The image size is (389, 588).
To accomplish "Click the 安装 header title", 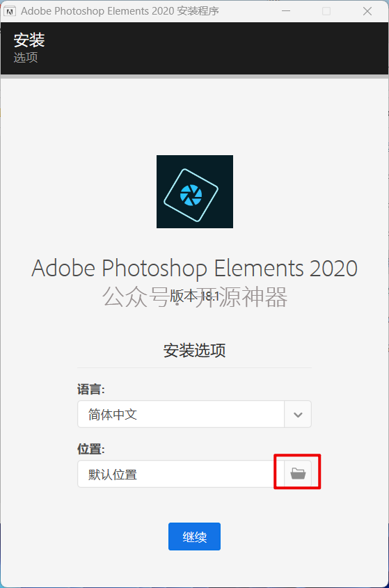I will click(x=29, y=40).
